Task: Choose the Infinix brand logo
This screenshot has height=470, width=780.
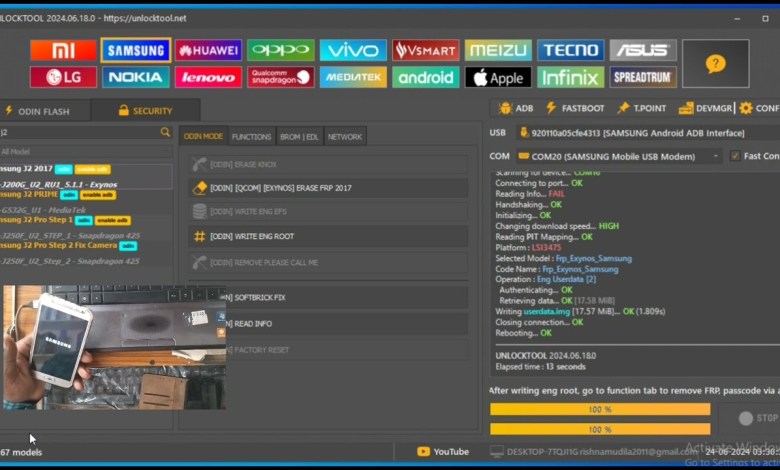Action: coord(571,77)
